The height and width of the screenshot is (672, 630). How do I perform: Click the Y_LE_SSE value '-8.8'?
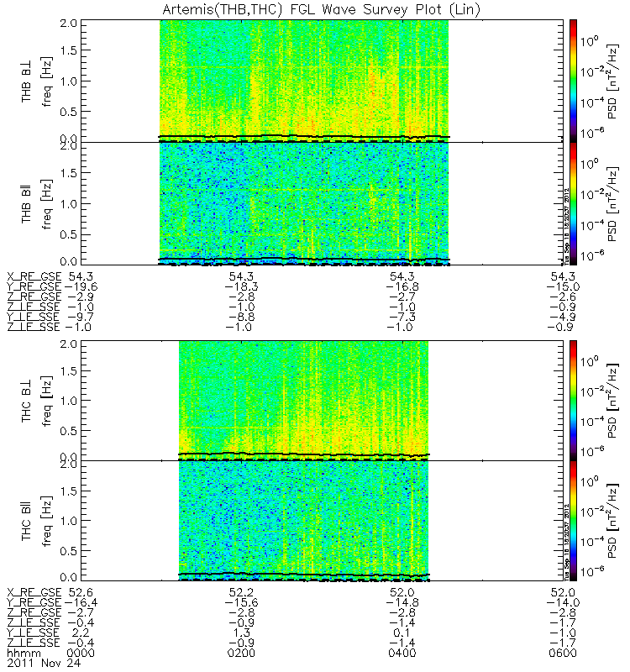coord(241,318)
